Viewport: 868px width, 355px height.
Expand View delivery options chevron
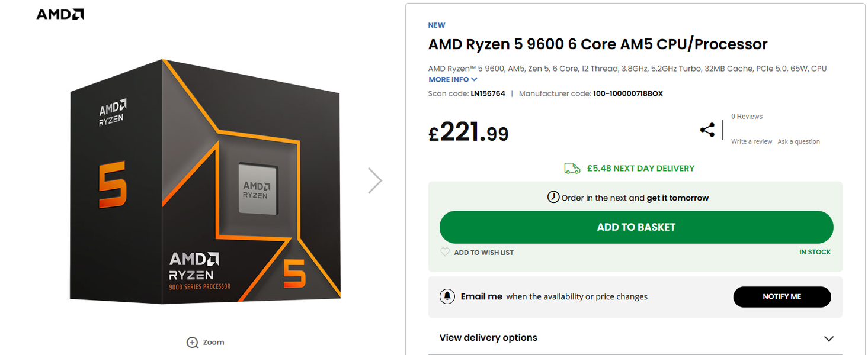tap(828, 338)
